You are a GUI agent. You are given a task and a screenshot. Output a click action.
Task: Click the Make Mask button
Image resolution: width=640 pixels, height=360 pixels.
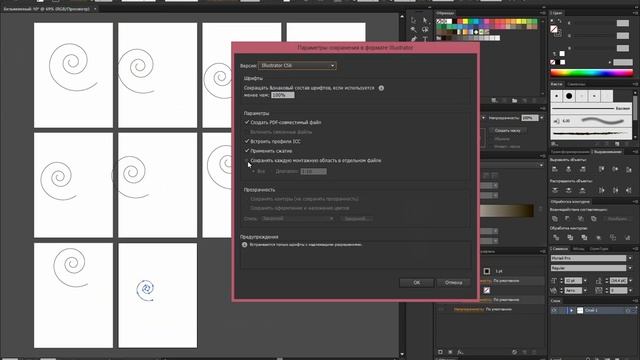(507, 130)
